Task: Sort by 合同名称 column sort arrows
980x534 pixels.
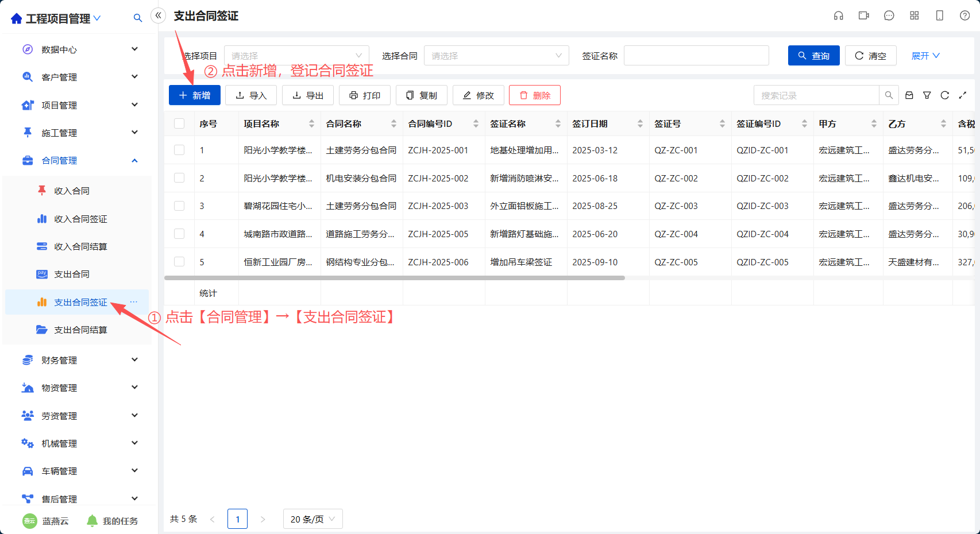Action: coord(393,123)
